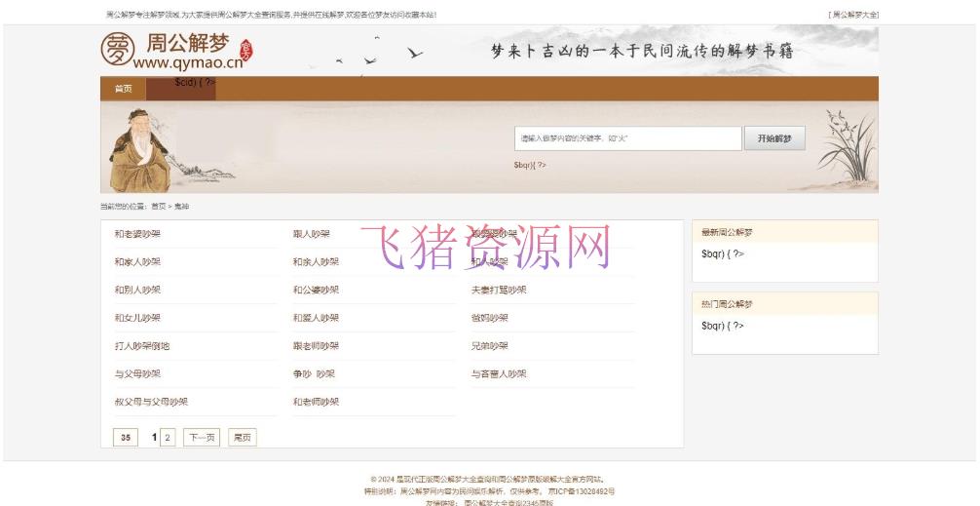Image resolution: width=980 pixels, height=506 pixels.
Task: Open the 和公婆吵架 article
Action: (317, 291)
